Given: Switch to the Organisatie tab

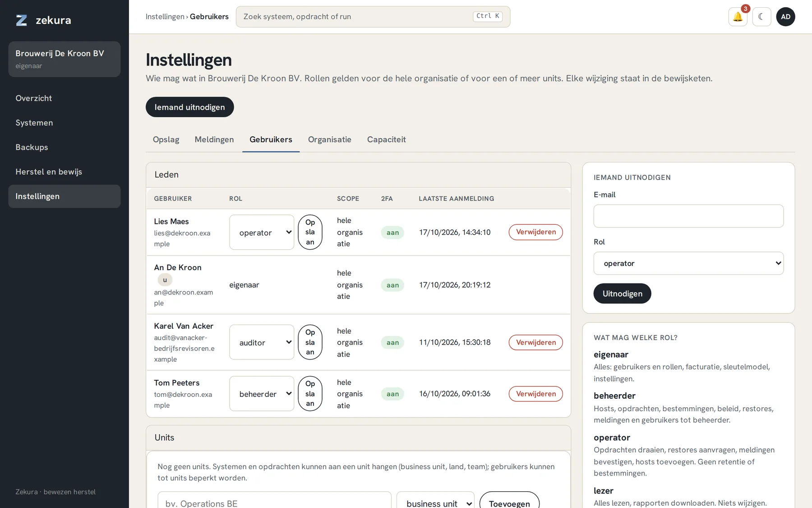Looking at the screenshot, I should pos(330,140).
